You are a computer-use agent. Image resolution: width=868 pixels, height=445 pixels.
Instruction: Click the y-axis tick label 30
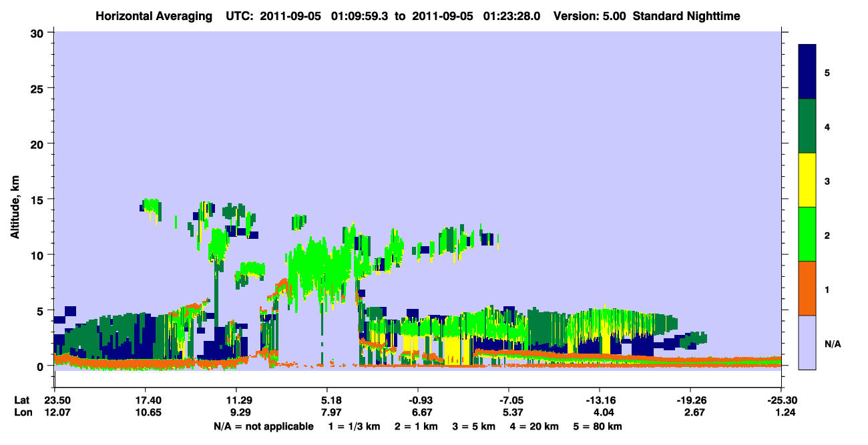pyautogui.click(x=39, y=33)
